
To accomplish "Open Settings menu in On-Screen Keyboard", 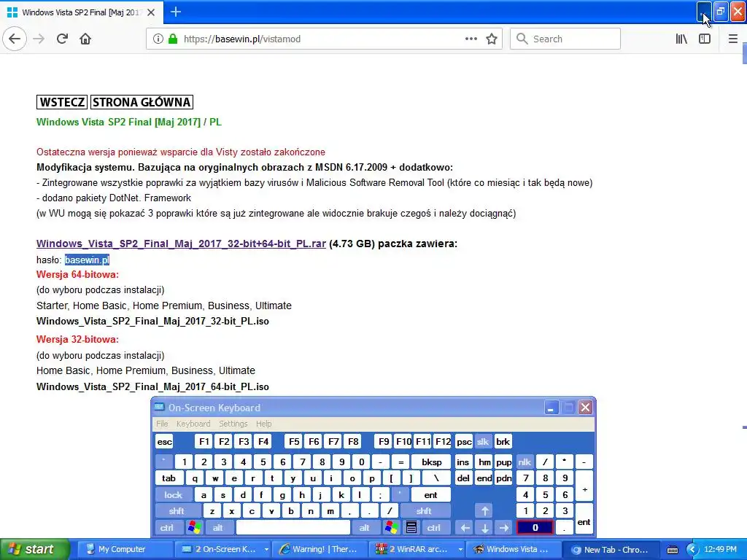I will click(233, 424).
